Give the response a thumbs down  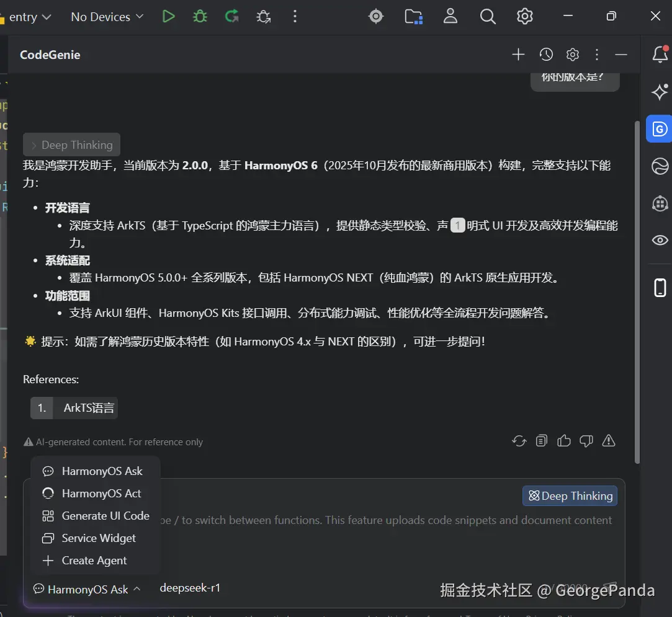click(586, 440)
